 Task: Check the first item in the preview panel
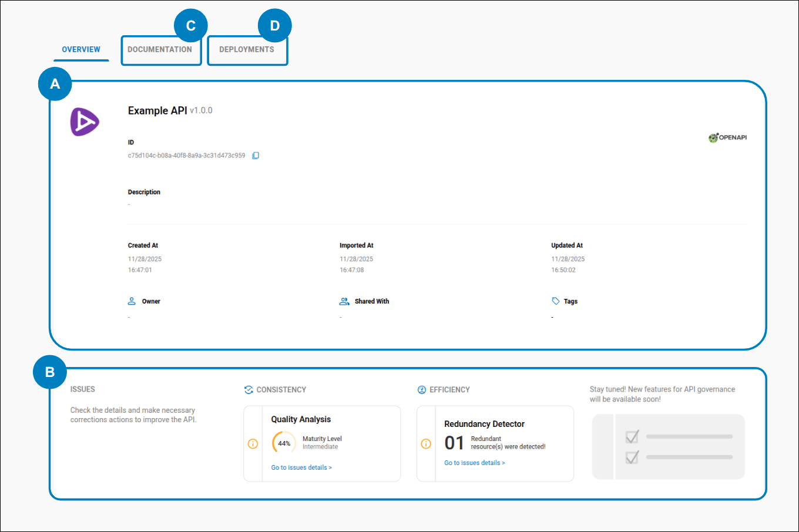pyautogui.click(x=632, y=437)
